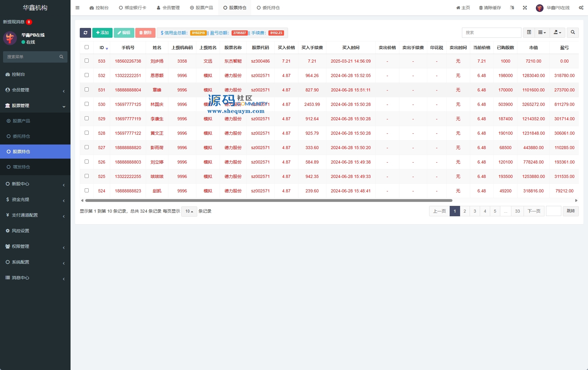The height and width of the screenshot is (370, 588).
Task: Check the select-all checkbox in table header
Action: coord(86,47)
